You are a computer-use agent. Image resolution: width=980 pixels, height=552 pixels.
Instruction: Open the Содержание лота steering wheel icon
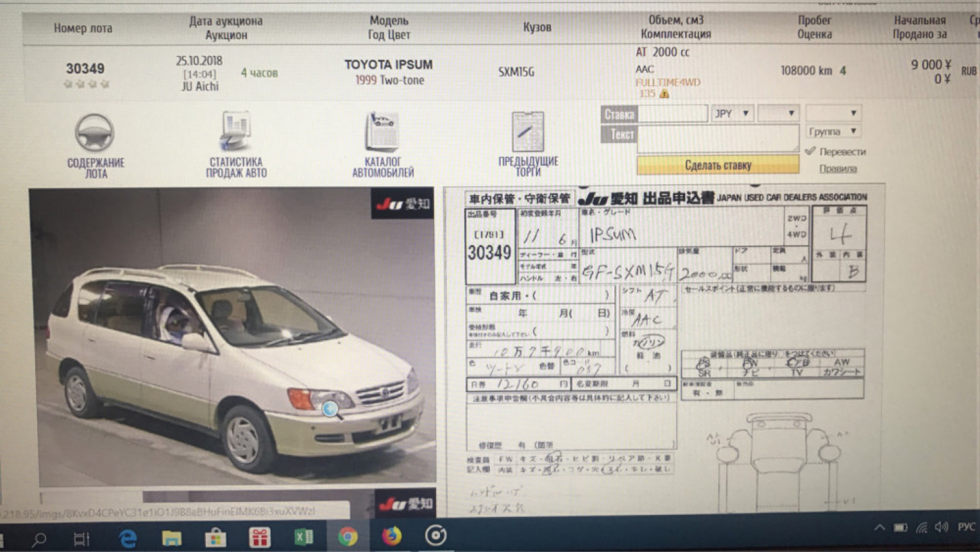(x=94, y=133)
